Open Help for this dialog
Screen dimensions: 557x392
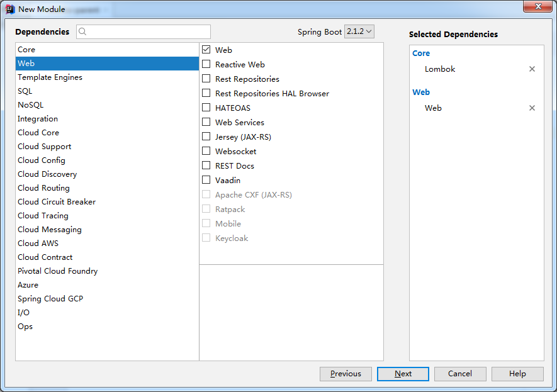[x=517, y=374]
